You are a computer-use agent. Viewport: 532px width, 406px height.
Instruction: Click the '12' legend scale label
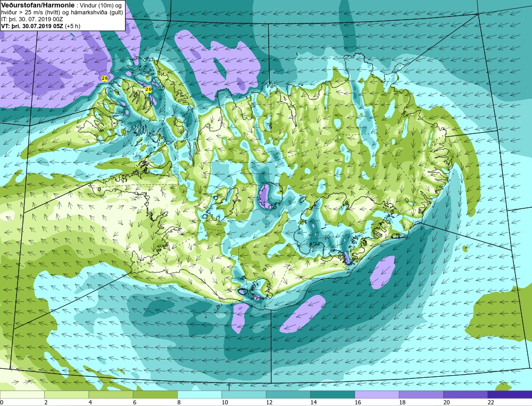[x=269, y=402]
